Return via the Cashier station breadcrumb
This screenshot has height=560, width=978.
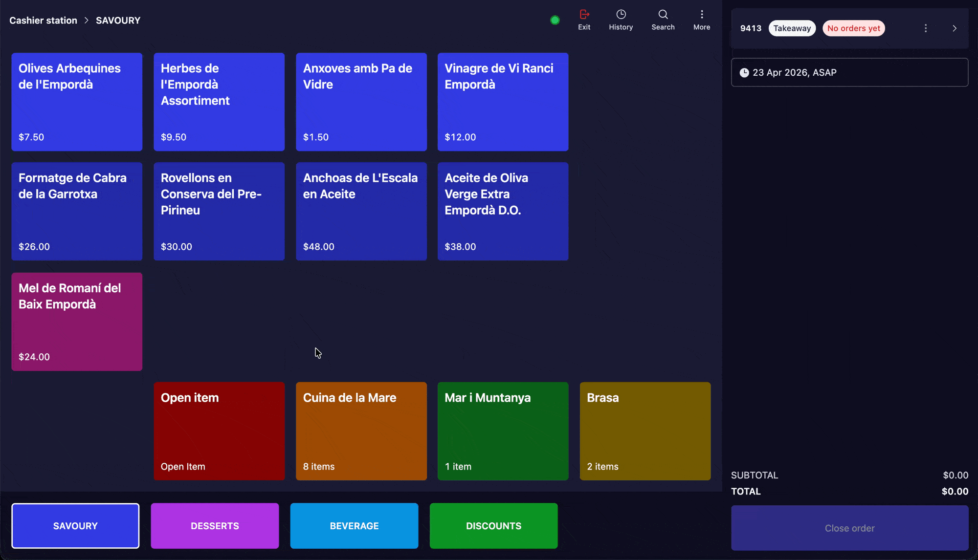click(43, 20)
